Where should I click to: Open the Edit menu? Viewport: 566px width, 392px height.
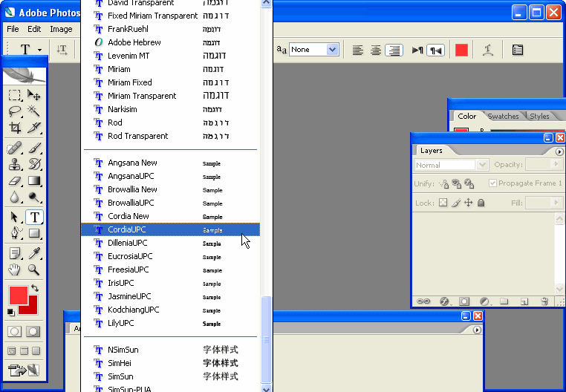pos(34,29)
